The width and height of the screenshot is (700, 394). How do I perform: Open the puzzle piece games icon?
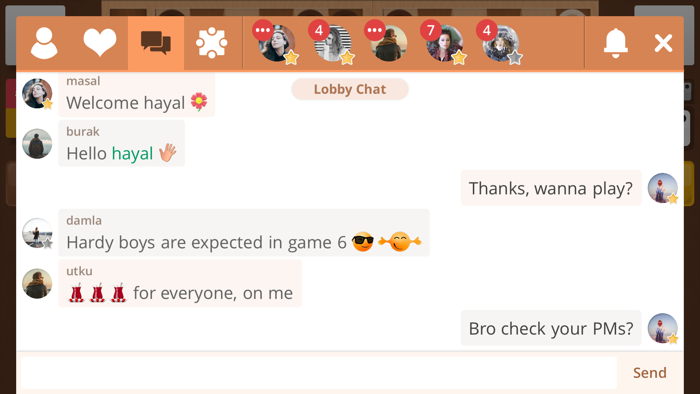[212, 43]
